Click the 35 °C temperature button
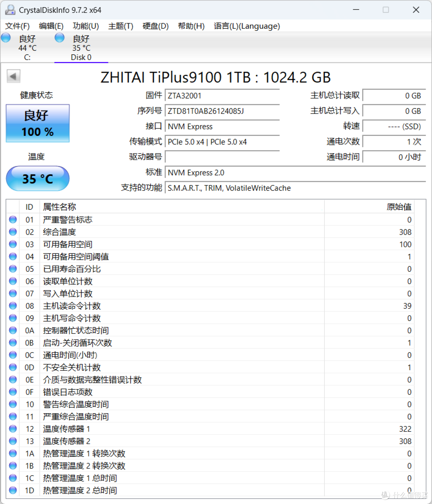 tap(38, 178)
